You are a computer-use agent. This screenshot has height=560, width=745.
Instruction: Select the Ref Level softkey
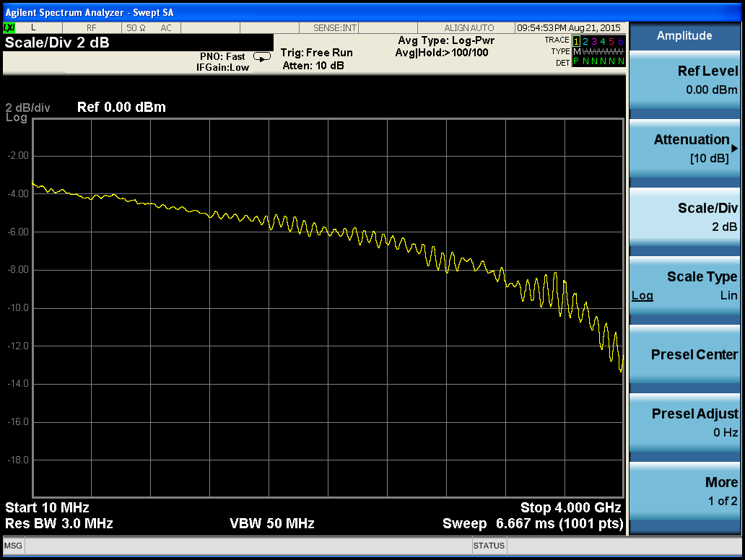pyautogui.click(x=684, y=80)
